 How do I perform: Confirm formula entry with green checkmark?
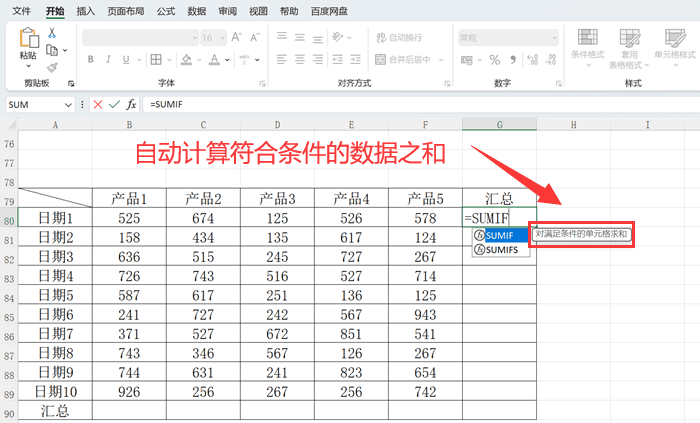(114, 104)
